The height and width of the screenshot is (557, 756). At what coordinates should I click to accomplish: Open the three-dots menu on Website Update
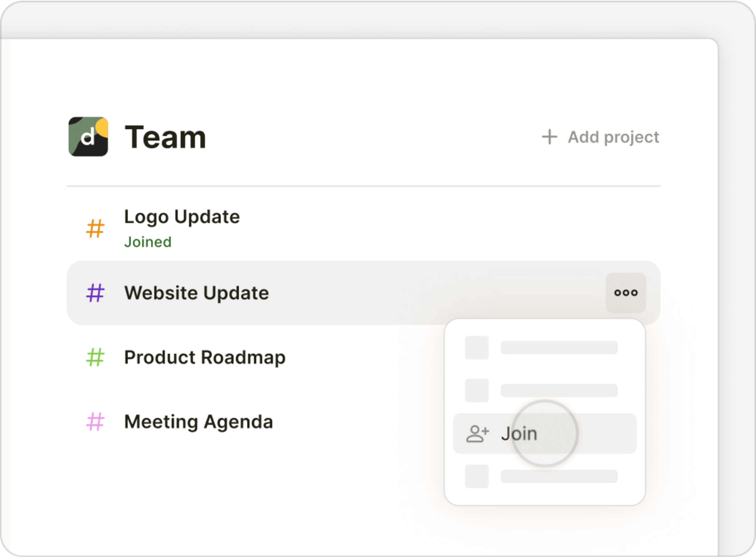pyautogui.click(x=626, y=293)
